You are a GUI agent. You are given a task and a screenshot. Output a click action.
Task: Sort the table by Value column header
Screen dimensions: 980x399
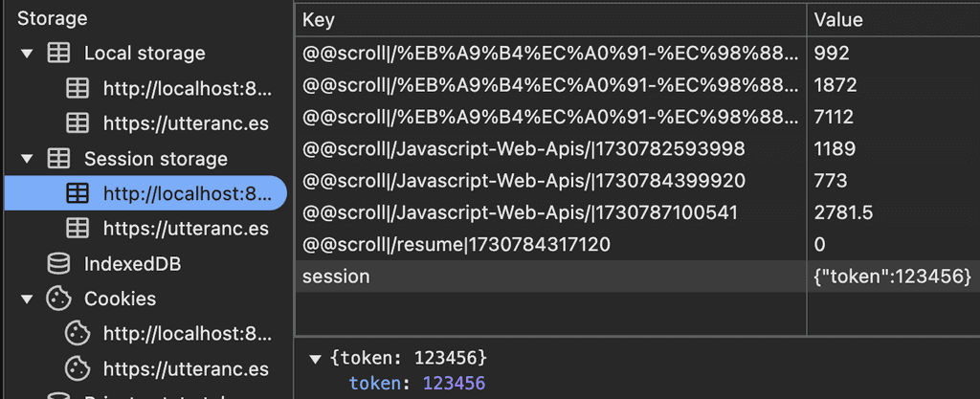(x=894, y=20)
